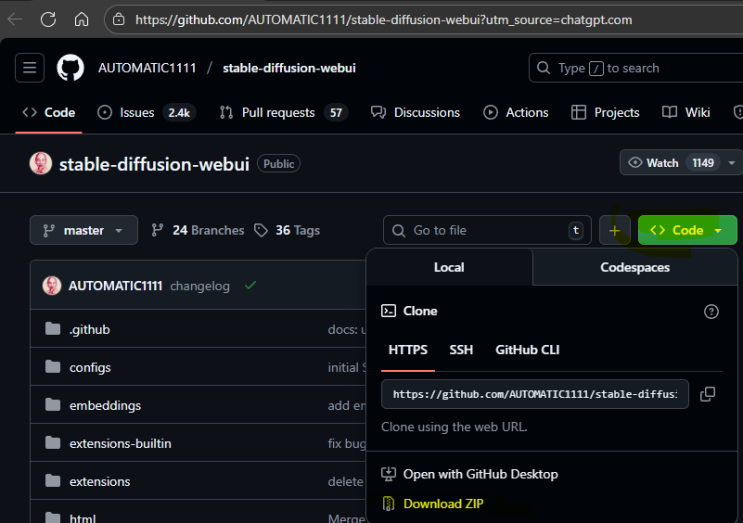Click the folder icon beside configs
This screenshot has width=743, height=523.
tap(53, 367)
